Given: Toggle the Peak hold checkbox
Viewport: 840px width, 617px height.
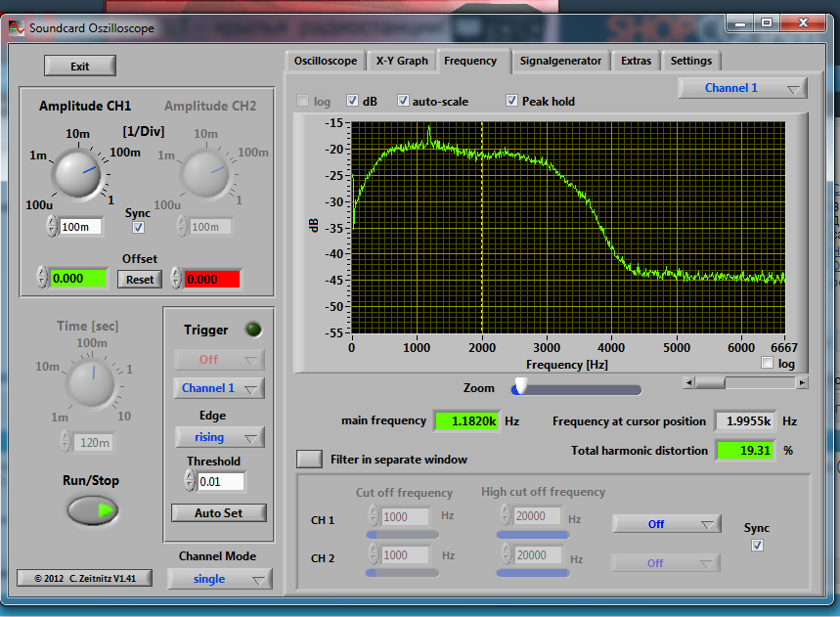Looking at the screenshot, I should (511, 101).
